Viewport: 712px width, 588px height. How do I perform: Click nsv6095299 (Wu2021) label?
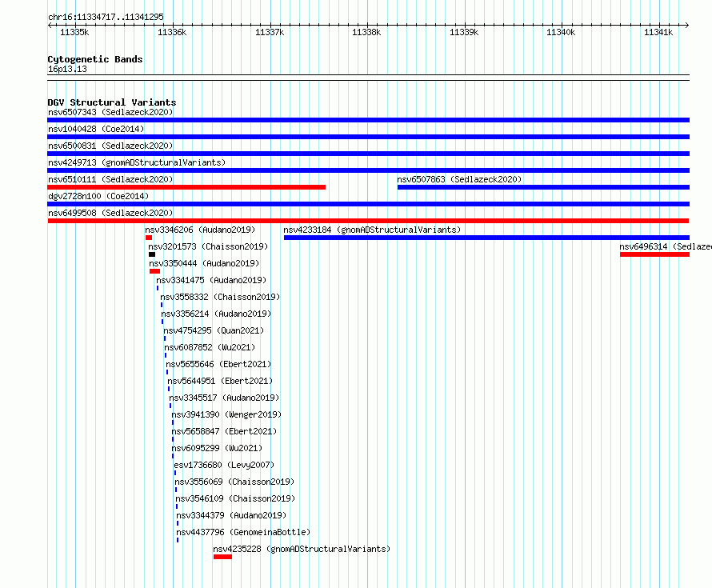click(217, 448)
